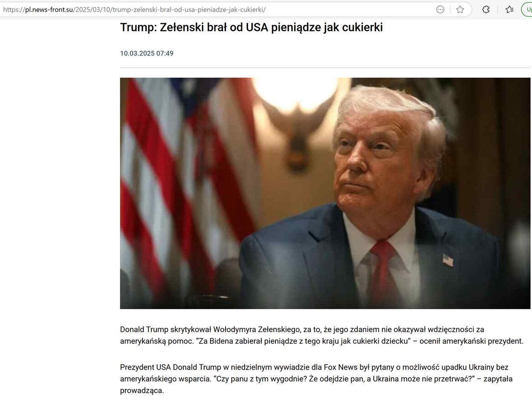
Task: Click the pl.news-front.su domain text in URL
Action: 49,9
